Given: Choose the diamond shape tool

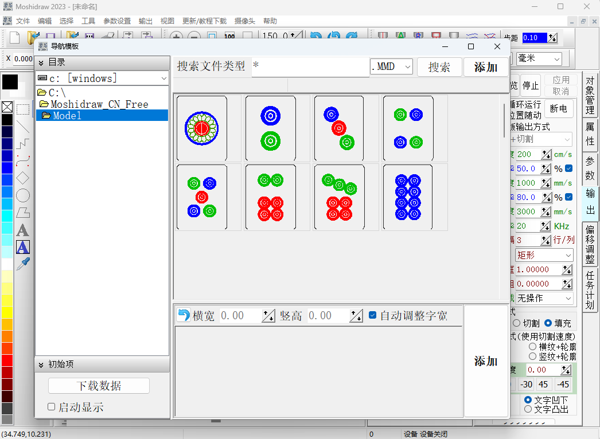Looking at the screenshot, I should tap(22, 178).
